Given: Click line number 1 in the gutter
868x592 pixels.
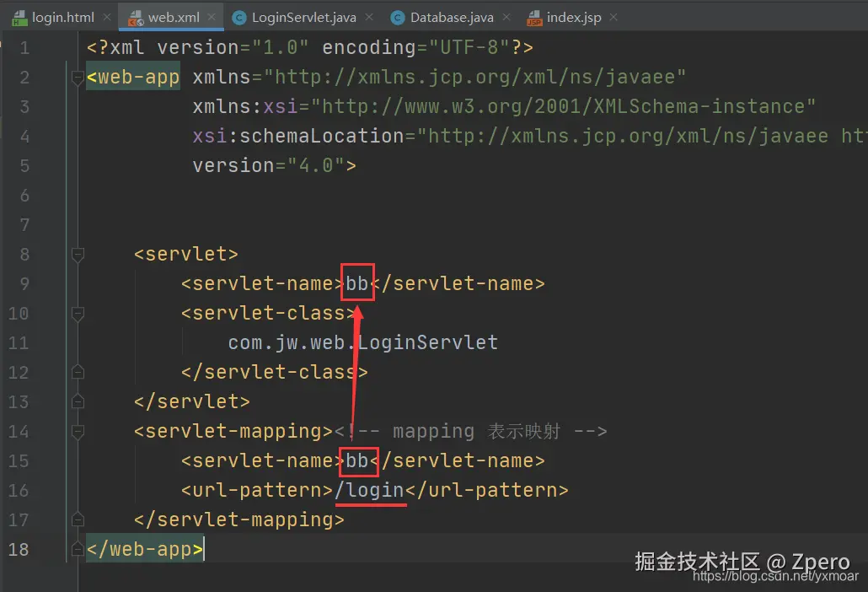Looking at the screenshot, I should coord(24,47).
